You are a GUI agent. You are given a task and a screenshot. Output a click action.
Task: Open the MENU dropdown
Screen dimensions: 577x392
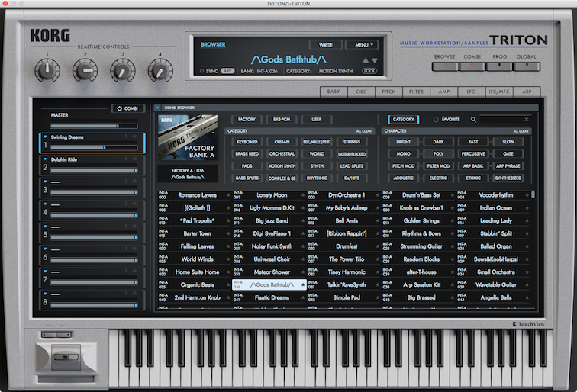(x=364, y=45)
